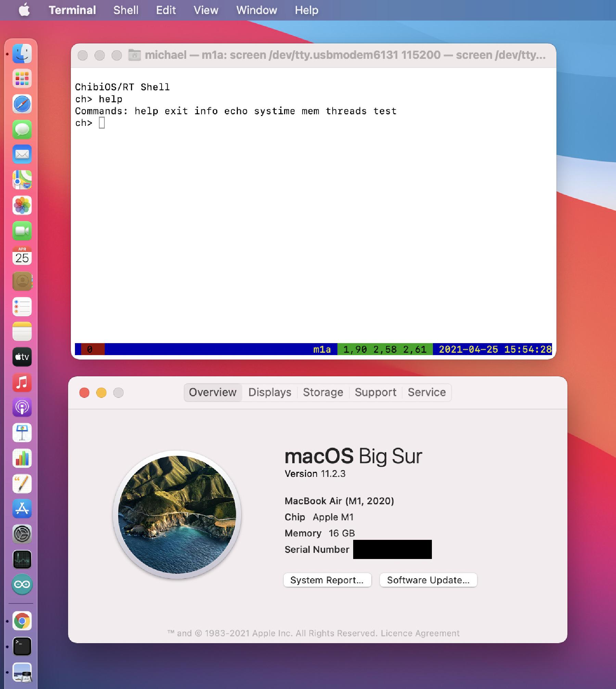
Task: Click the System Report button
Action: point(327,580)
